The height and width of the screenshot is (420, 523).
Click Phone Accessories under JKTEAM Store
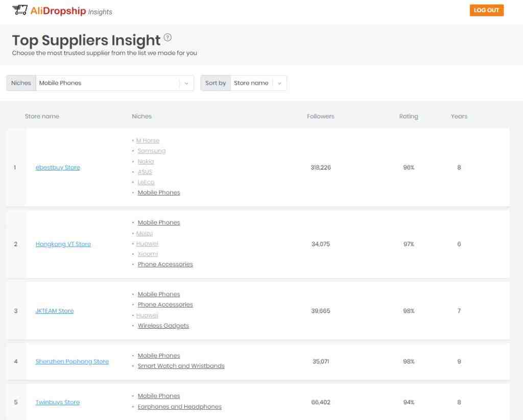[x=165, y=304]
